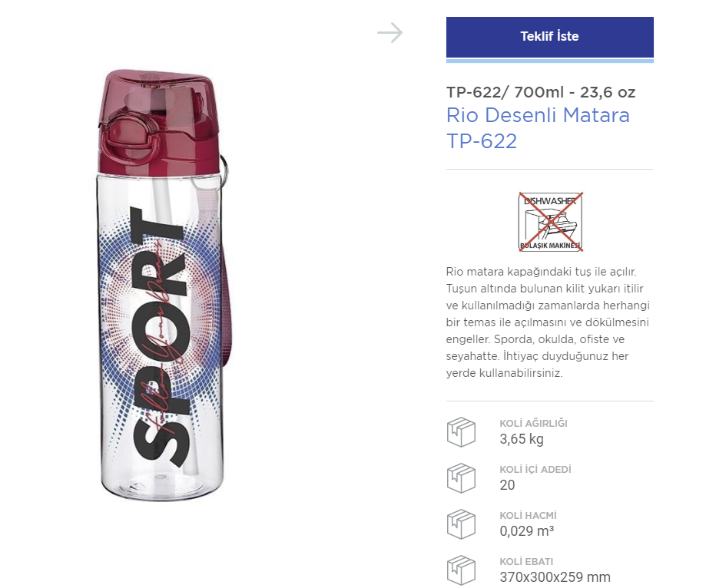Click the 0,029 m³ volume value
Screen dimensions: 706x588
[527, 531]
